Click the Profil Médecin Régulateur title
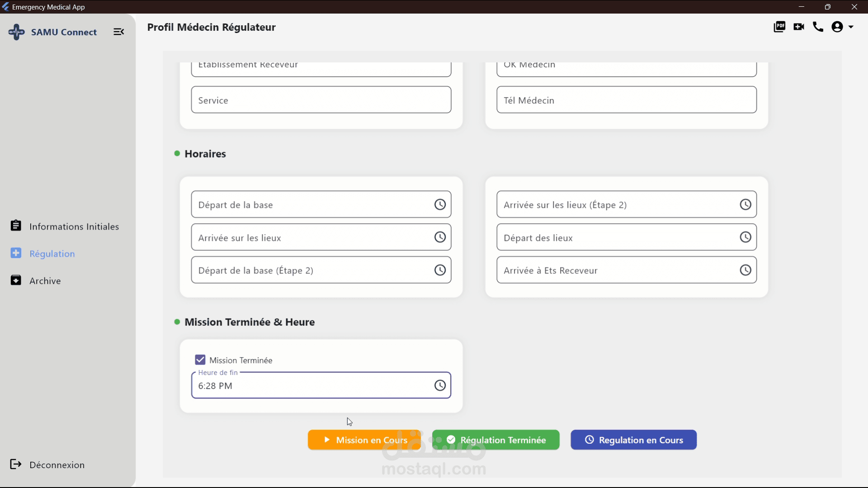 coord(211,27)
